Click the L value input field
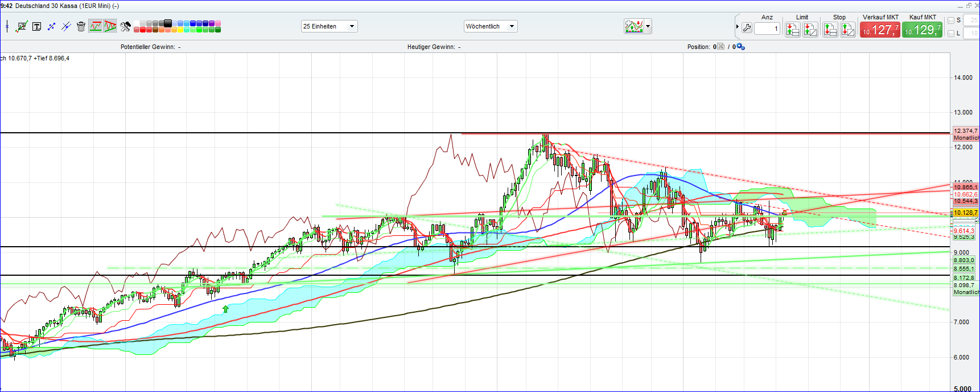This screenshot has width=980, height=392. (971, 34)
